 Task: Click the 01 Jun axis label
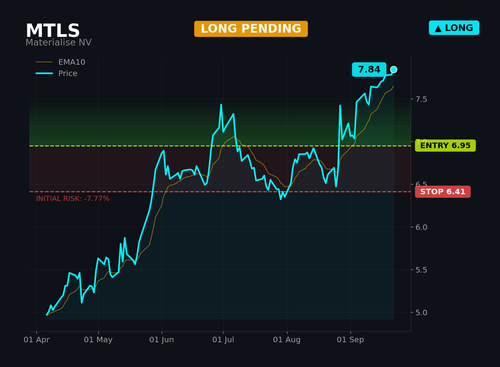click(161, 340)
